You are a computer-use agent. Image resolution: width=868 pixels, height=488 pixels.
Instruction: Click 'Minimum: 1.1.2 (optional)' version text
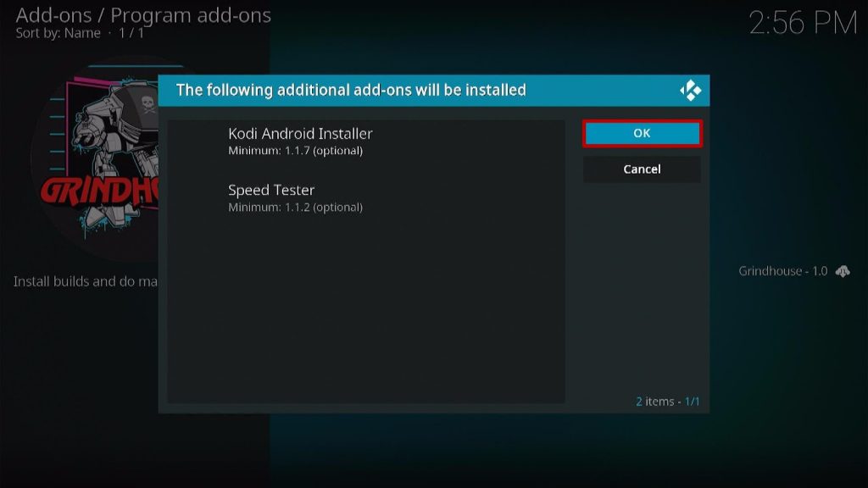(x=296, y=208)
